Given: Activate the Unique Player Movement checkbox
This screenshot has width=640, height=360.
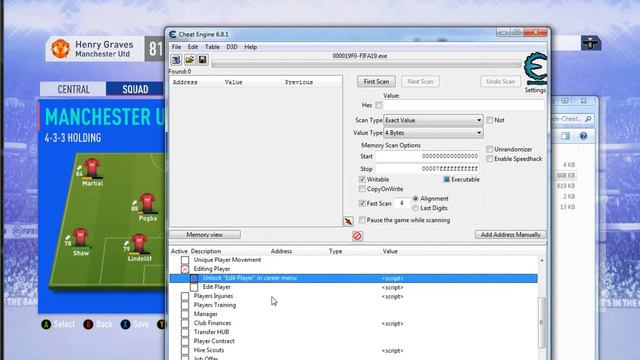Looking at the screenshot, I should 185,260.
